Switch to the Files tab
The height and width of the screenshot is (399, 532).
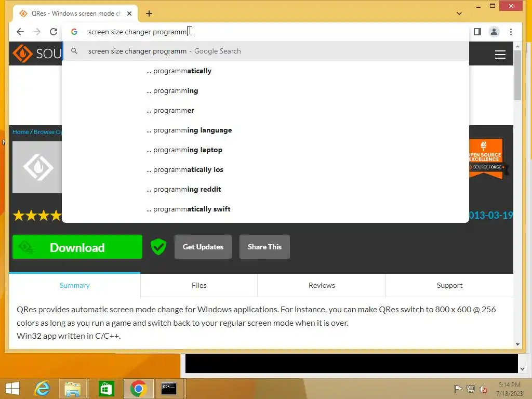tap(199, 285)
